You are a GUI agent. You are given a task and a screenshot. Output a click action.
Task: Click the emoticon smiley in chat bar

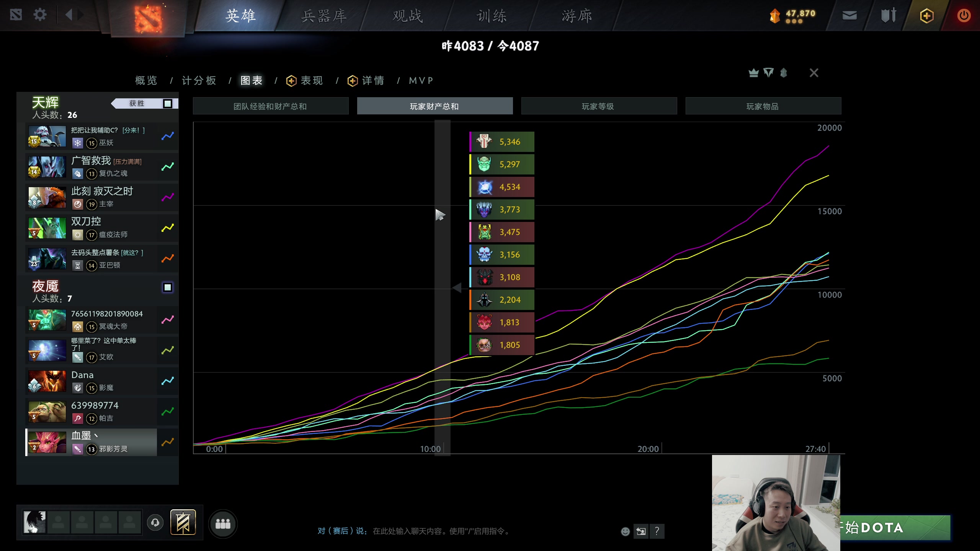coord(625,531)
